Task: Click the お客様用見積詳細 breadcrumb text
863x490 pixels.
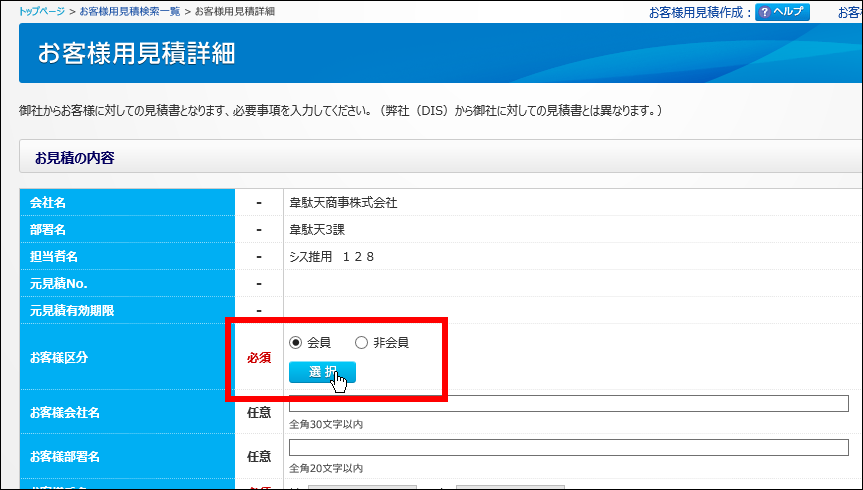Action: coord(233,11)
